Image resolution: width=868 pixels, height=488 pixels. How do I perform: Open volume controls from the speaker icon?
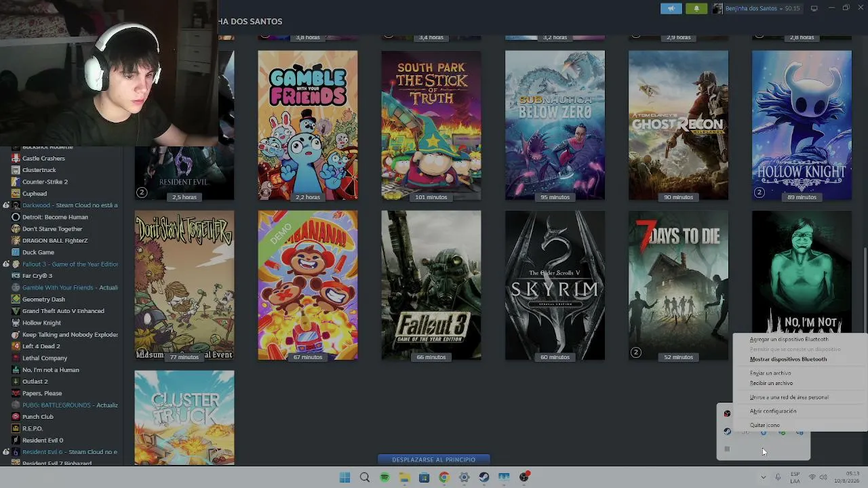823,477
